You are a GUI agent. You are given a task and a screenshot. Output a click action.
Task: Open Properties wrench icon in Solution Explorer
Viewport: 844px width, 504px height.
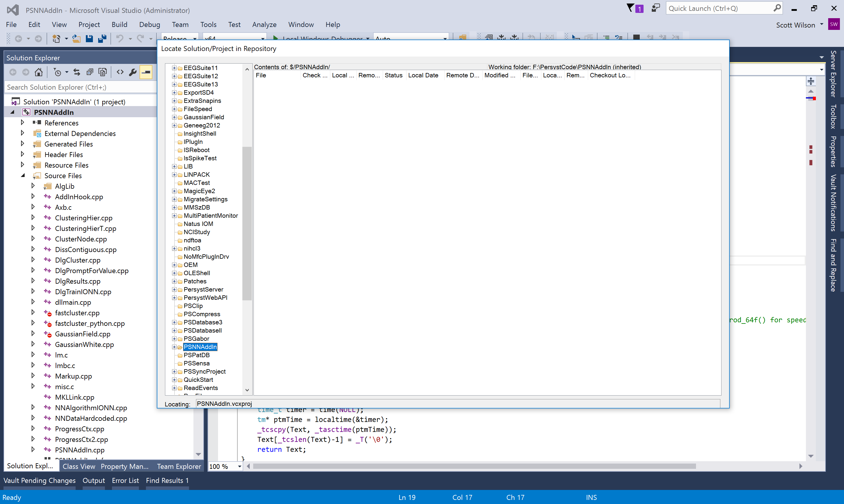(133, 72)
